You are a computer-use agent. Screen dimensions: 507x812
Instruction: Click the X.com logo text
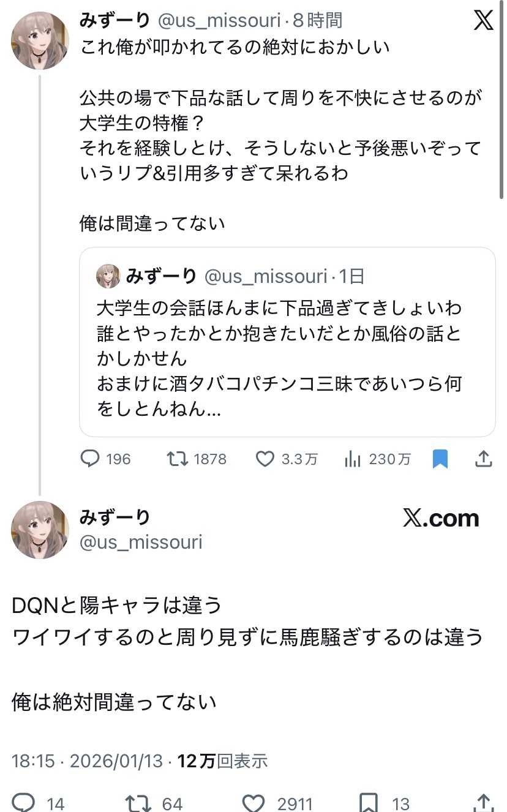click(441, 519)
